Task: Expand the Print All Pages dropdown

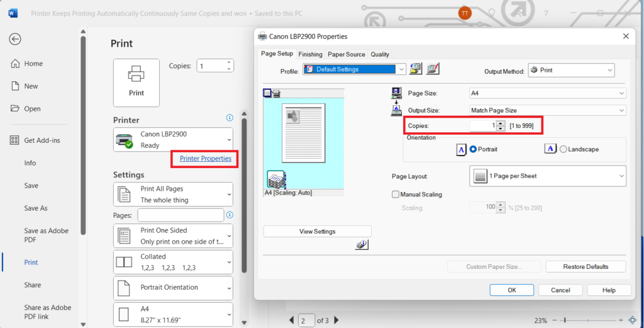Action: 173,195
